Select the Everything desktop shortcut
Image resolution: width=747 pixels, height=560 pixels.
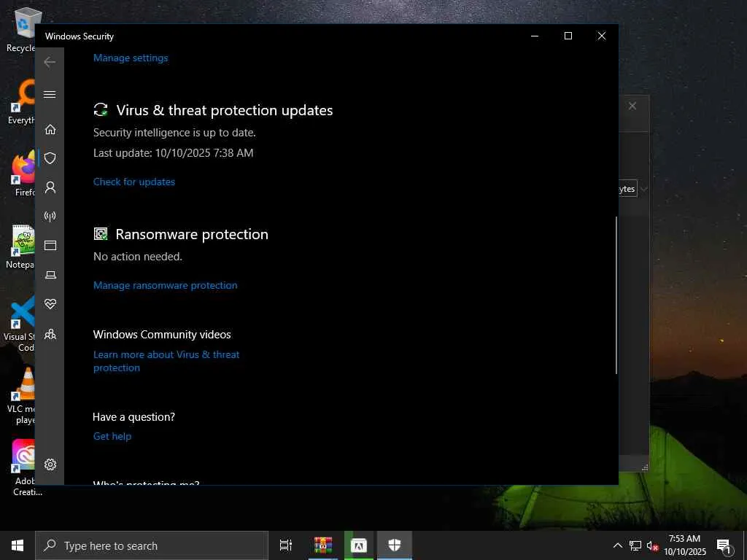21,102
